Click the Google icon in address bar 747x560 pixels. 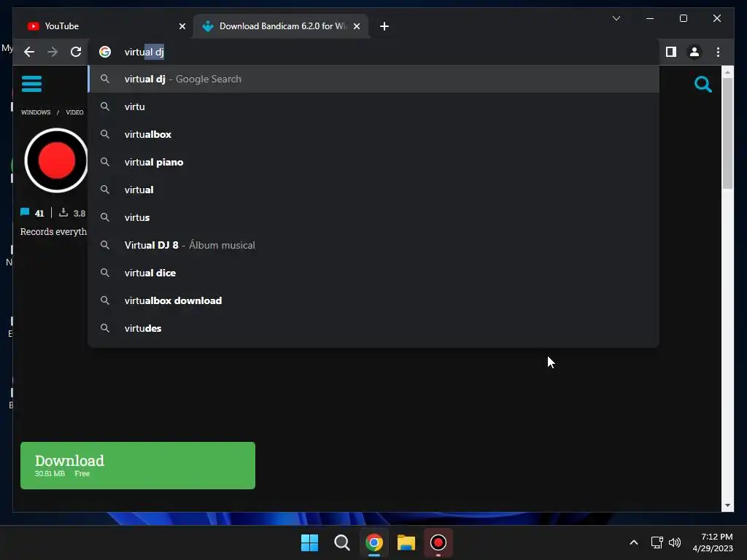(105, 52)
